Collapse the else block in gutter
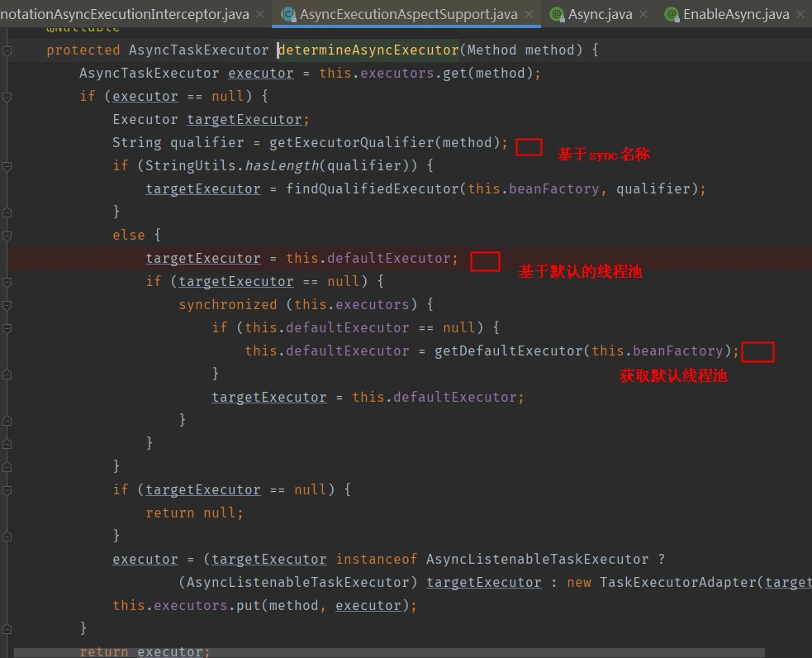This screenshot has width=812, height=658. (x=7, y=236)
